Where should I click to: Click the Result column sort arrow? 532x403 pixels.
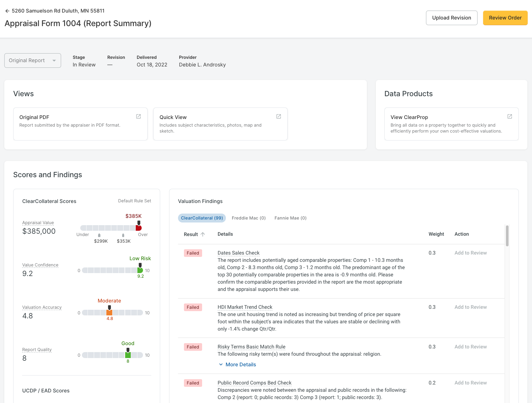click(x=203, y=234)
